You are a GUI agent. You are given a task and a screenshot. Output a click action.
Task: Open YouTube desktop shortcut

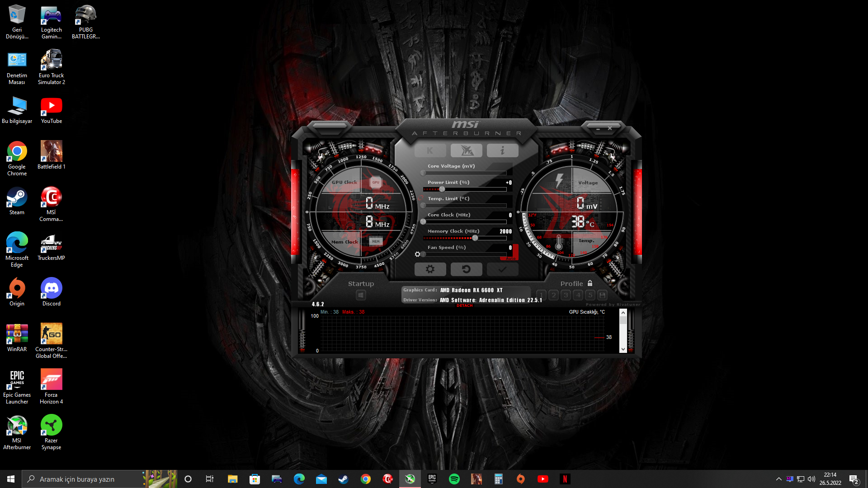coord(51,110)
